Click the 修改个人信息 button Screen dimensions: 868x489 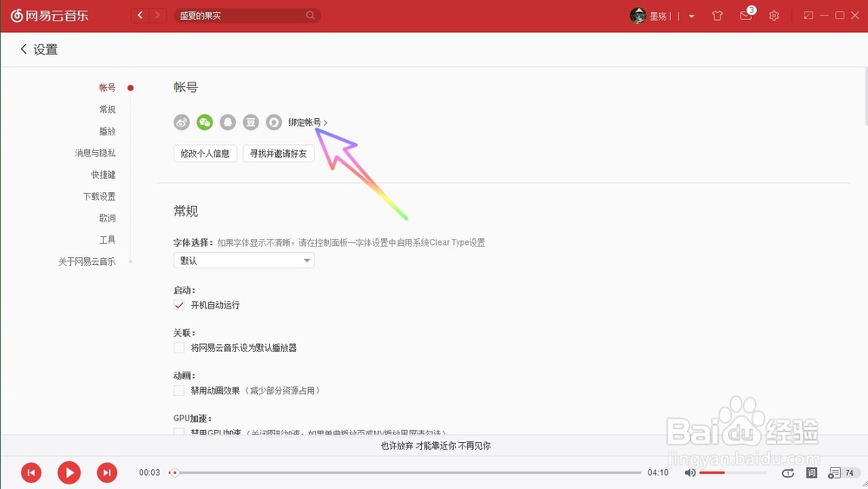pyautogui.click(x=206, y=154)
